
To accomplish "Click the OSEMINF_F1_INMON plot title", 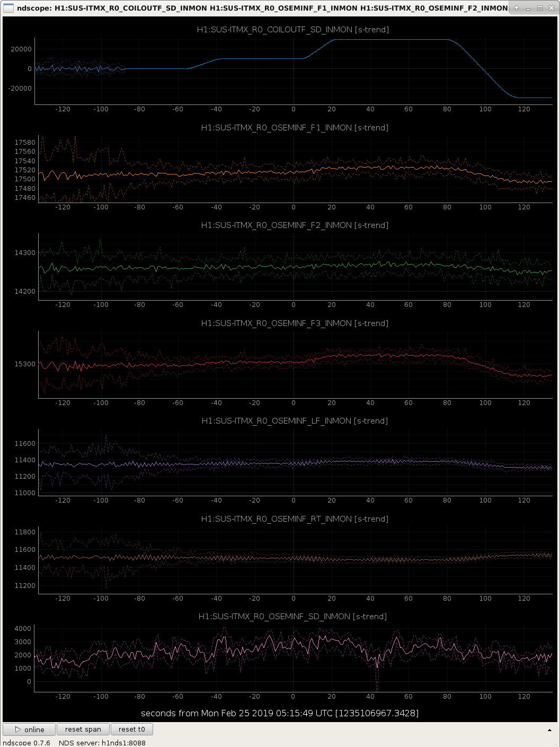I will (295, 128).
